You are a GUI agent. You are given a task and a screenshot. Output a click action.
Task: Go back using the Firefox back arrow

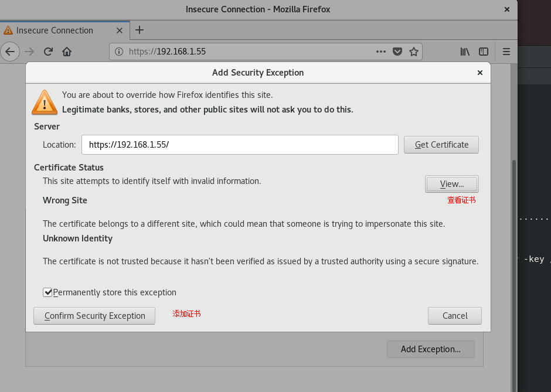10,52
